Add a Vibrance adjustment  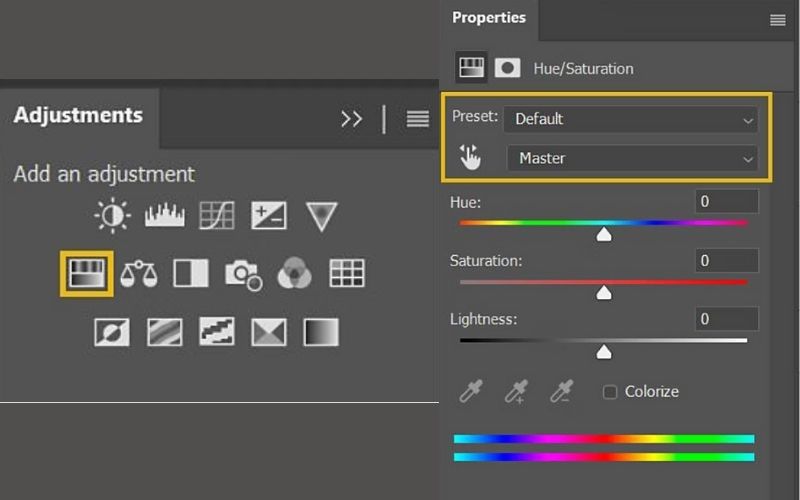(321, 216)
